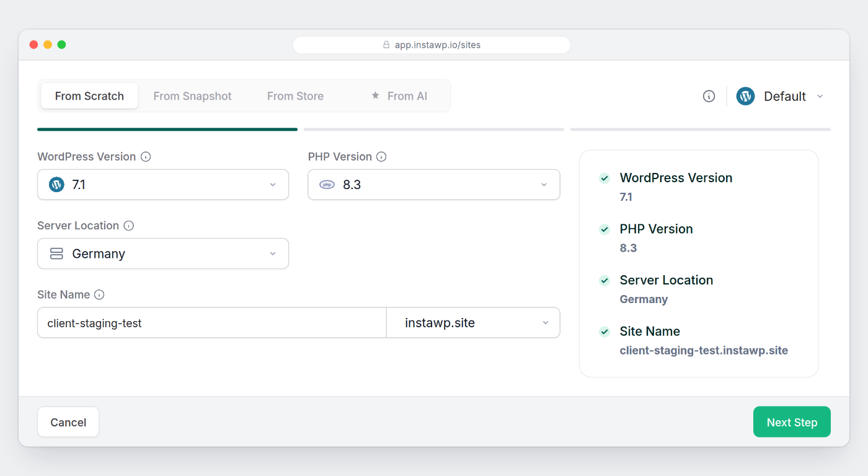Open the instawp.site domain dropdown
This screenshot has width=868, height=476.
click(x=473, y=323)
